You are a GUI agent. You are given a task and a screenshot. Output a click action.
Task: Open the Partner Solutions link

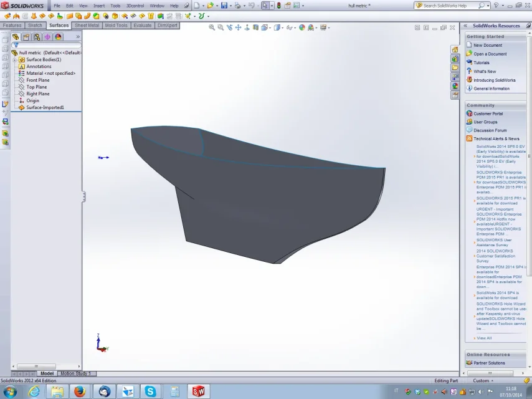pyautogui.click(x=489, y=363)
